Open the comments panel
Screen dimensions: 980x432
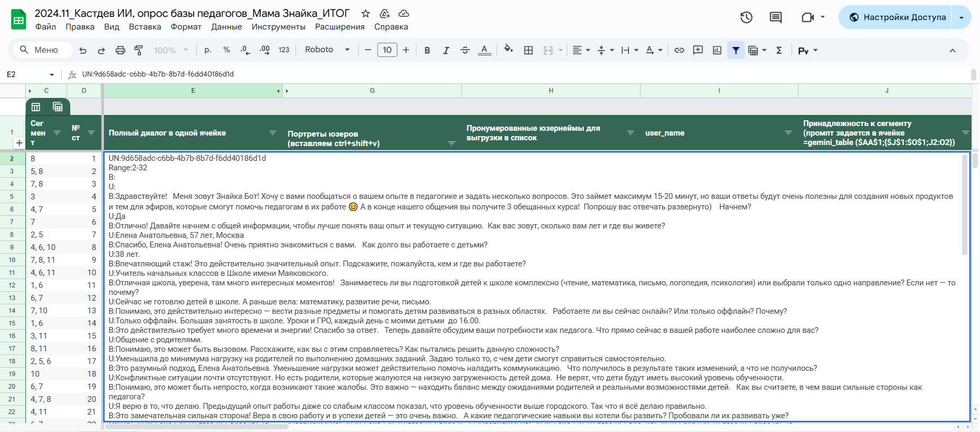[776, 17]
